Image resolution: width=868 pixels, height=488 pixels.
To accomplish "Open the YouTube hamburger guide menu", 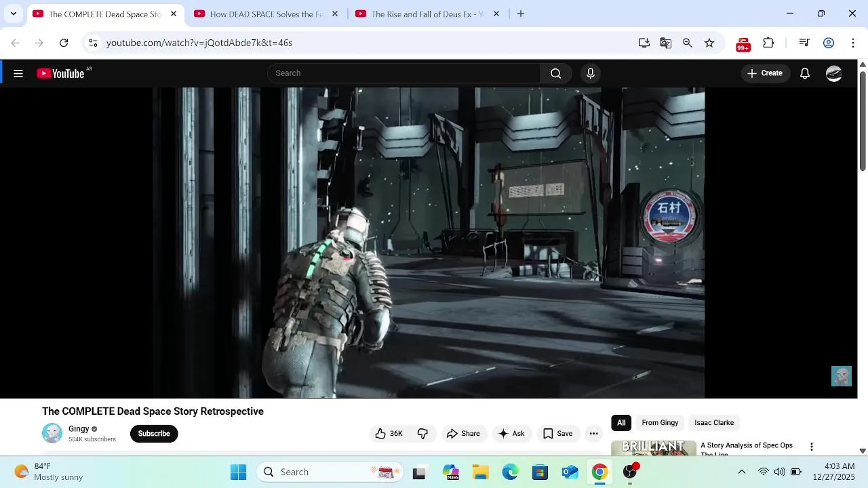I will (x=18, y=73).
